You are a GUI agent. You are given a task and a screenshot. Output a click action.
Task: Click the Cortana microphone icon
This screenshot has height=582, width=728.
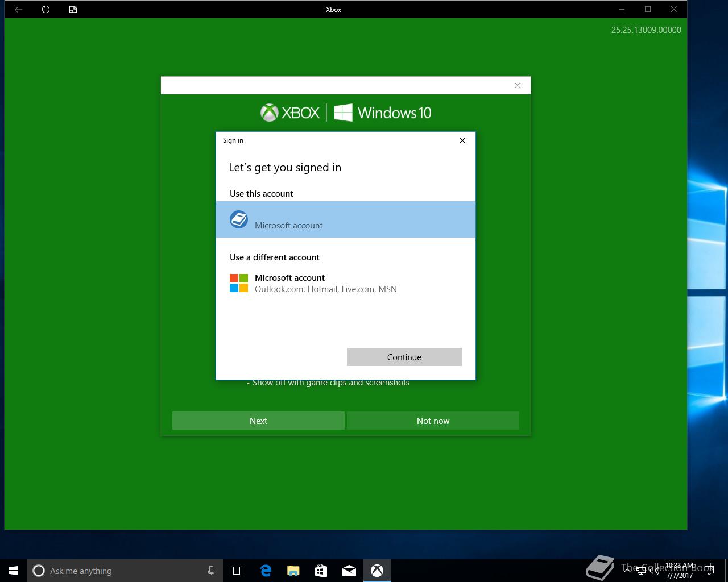tap(211, 571)
